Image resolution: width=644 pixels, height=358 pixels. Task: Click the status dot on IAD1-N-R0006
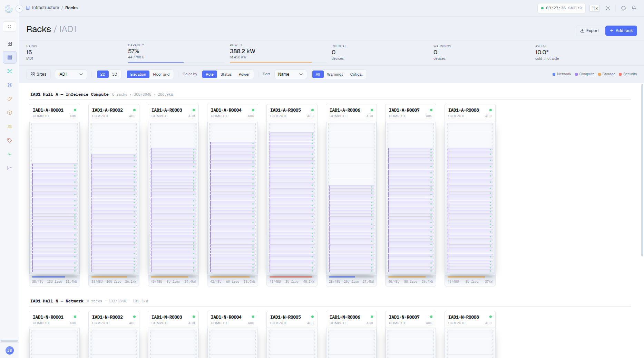[372, 317]
